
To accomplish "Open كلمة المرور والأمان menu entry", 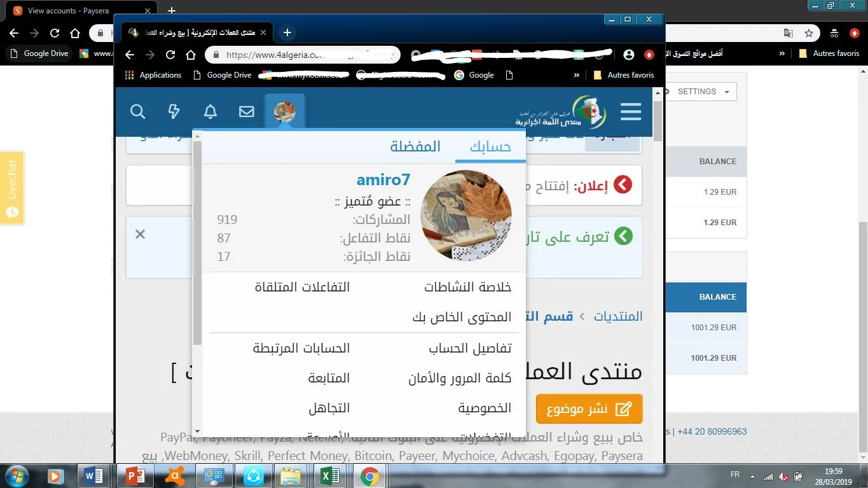I will tap(460, 378).
